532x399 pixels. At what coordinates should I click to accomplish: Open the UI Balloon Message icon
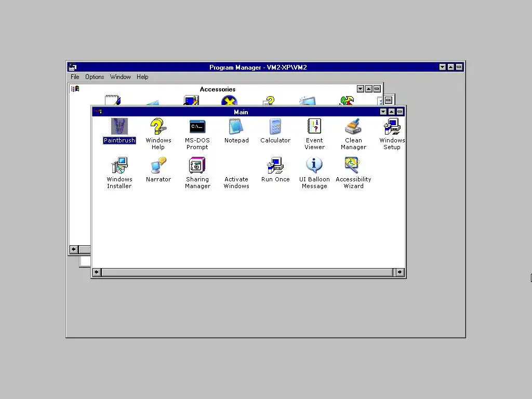[314, 165]
